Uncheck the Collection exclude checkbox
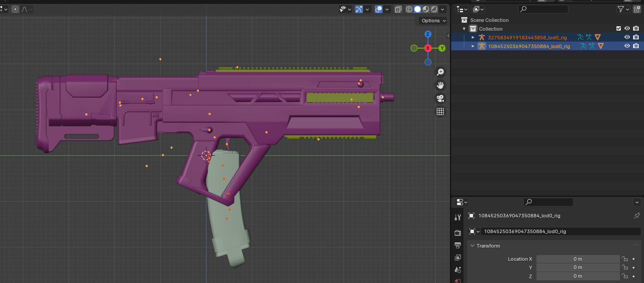The image size is (644, 283). click(618, 28)
